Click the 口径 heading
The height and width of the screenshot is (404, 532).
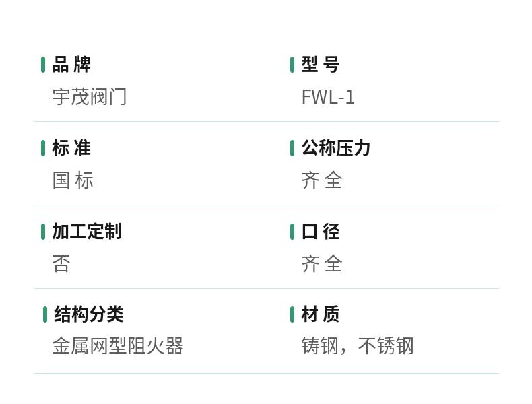click(x=321, y=232)
